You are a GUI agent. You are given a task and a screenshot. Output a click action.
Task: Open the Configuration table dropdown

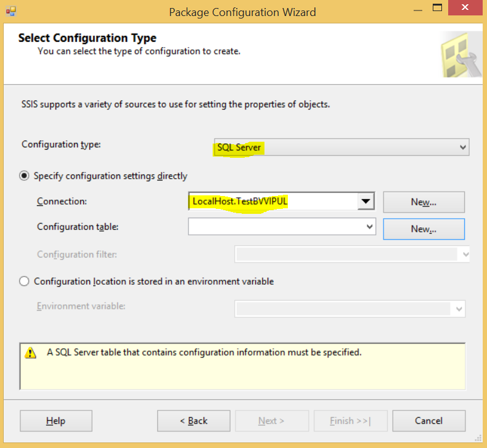[x=282, y=227]
